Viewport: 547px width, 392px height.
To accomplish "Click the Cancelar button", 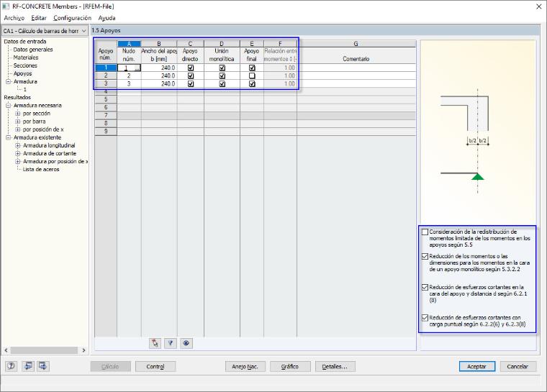I will pos(517,367).
